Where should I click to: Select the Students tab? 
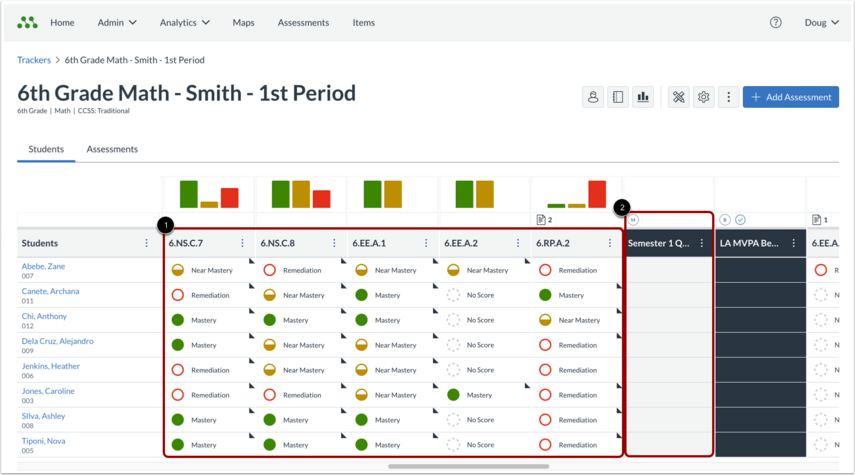46,149
